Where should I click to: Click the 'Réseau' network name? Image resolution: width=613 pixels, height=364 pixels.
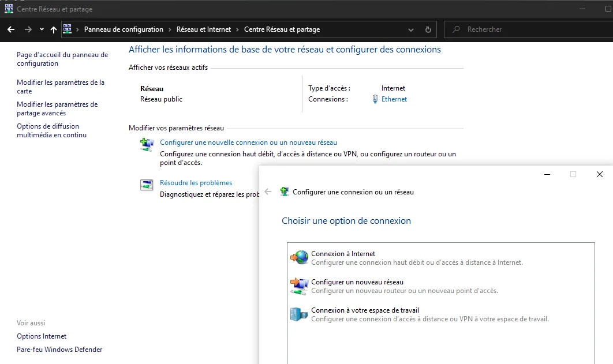coord(152,89)
